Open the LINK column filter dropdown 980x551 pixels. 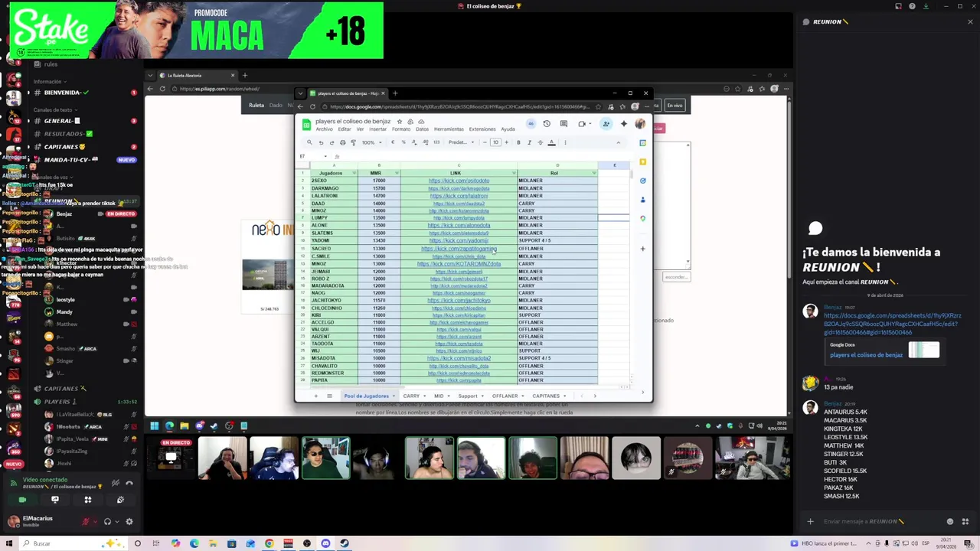tap(513, 173)
